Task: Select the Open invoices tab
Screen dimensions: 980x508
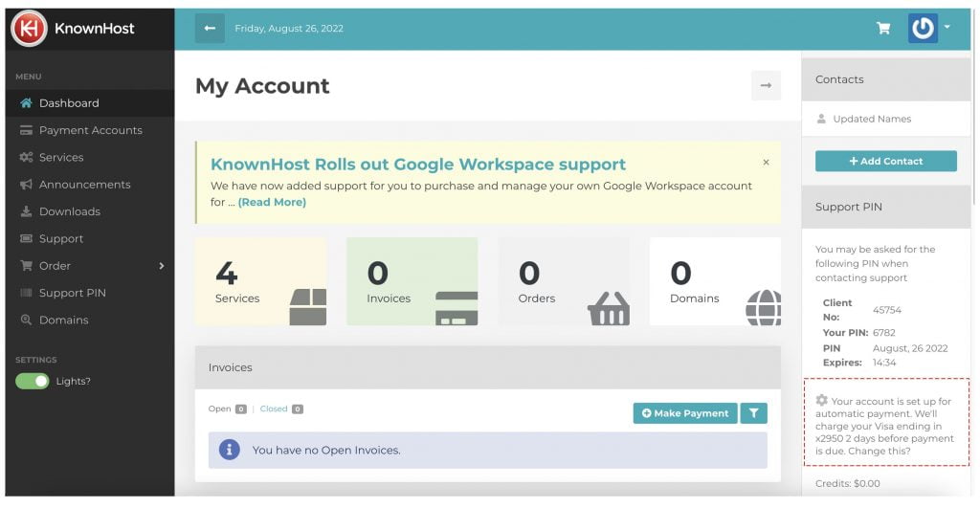Action: 228,409
